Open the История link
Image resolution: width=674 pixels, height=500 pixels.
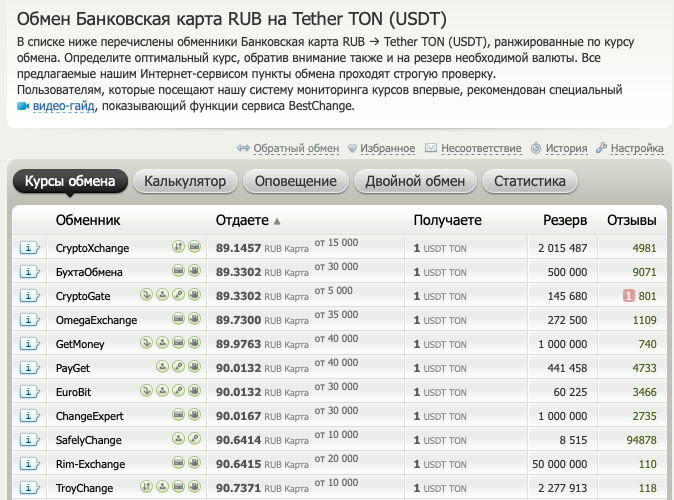(x=566, y=148)
